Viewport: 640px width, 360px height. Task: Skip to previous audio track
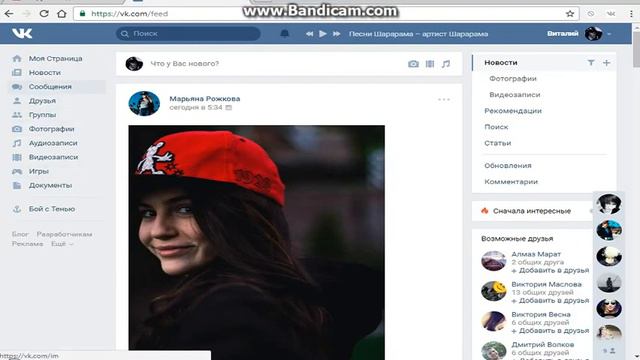[x=309, y=34]
